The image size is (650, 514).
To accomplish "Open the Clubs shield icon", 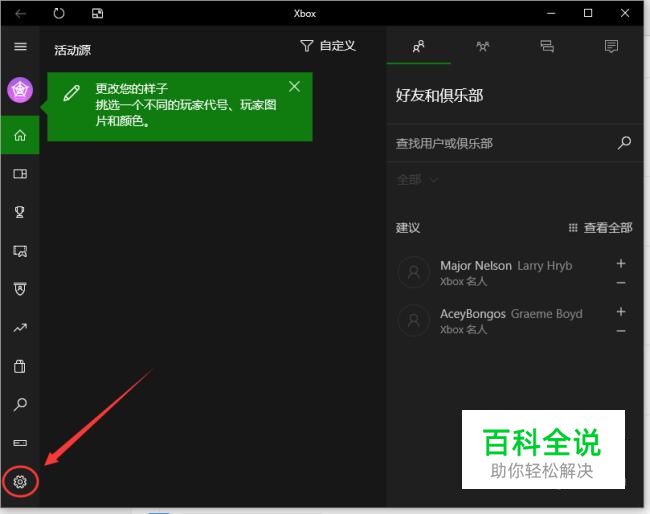I will pos(20,289).
